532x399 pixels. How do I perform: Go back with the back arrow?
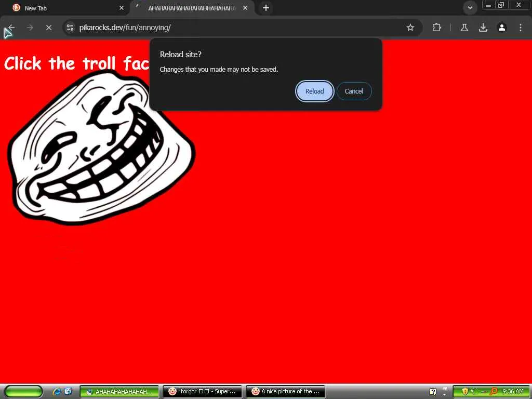pyautogui.click(x=11, y=28)
